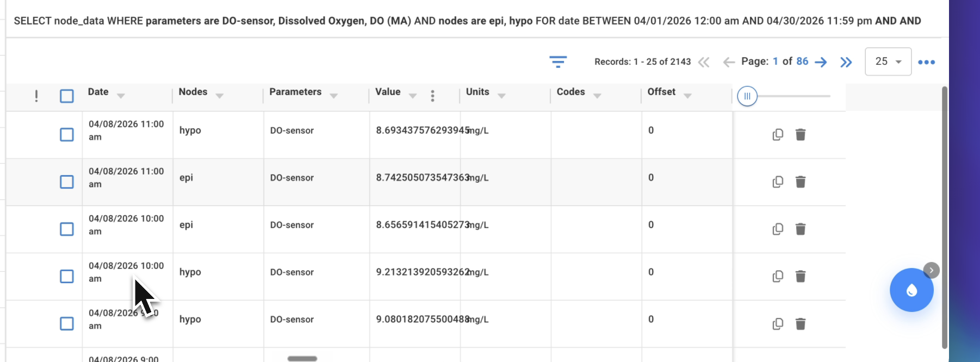Adjust the column width slider handle
Image resolution: width=980 pixels, height=362 pixels.
747,96
